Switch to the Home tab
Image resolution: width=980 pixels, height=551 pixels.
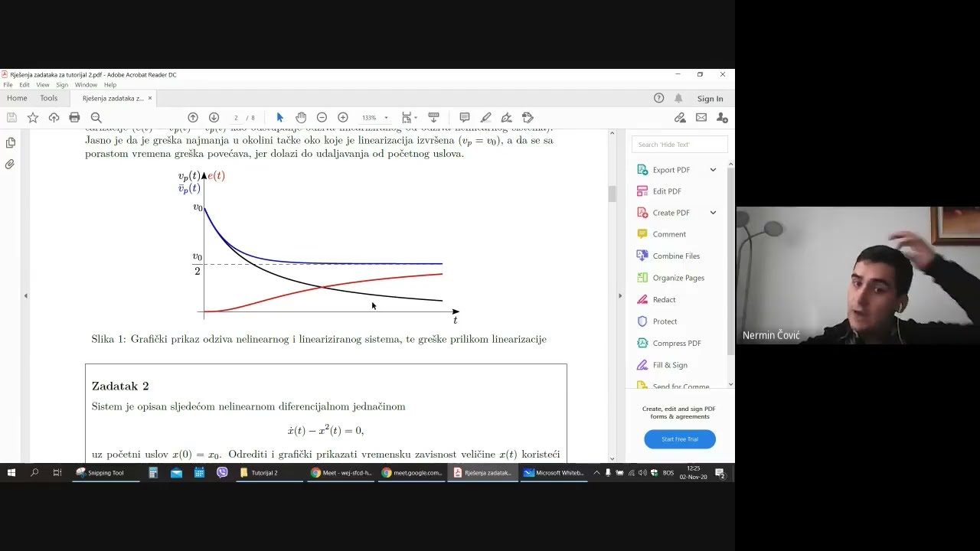coord(17,98)
